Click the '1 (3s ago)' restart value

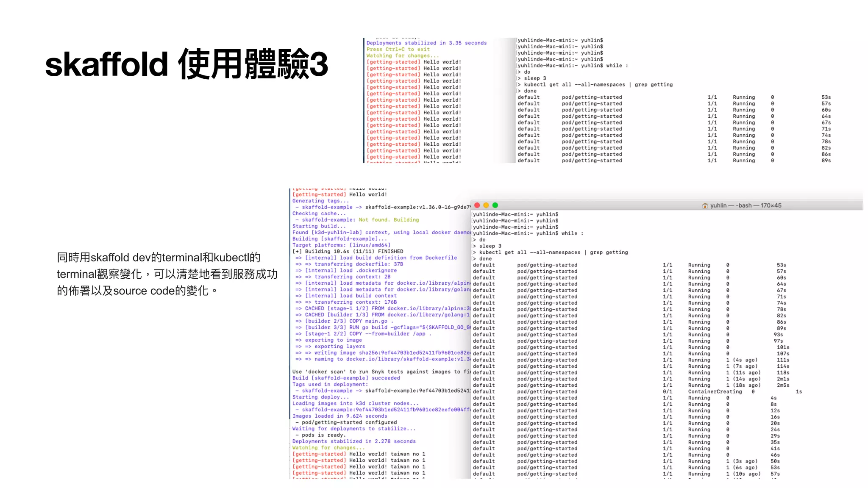742,461
